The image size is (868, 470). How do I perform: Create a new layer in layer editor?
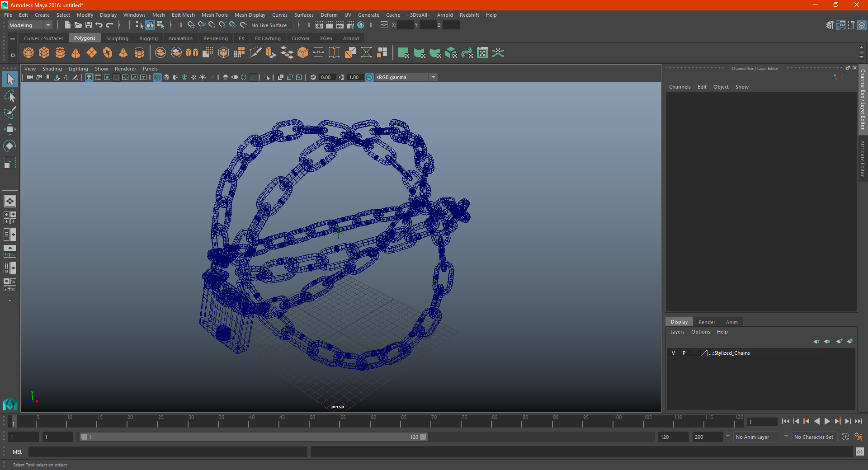pyautogui.click(x=840, y=341)
